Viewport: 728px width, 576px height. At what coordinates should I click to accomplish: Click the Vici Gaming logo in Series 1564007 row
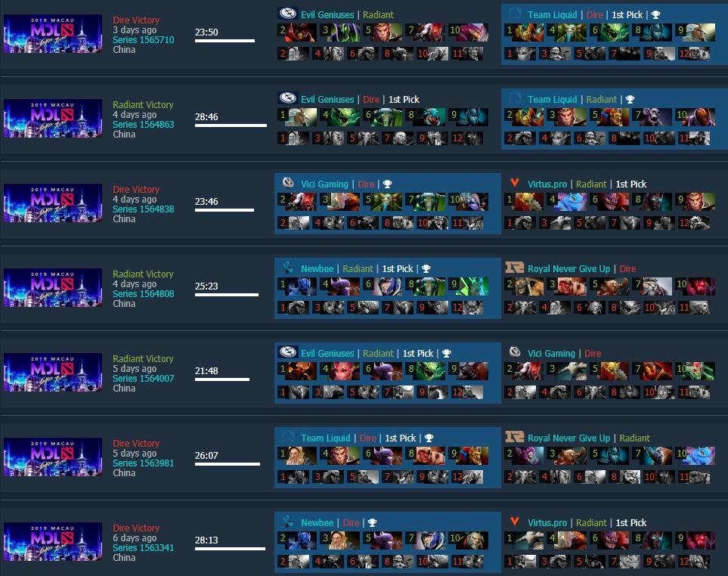point(515,351)
